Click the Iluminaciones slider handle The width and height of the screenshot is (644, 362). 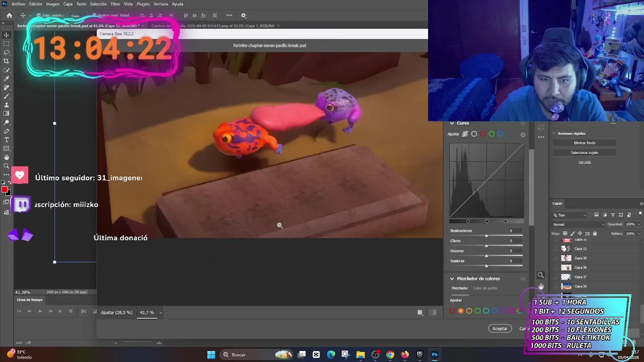(x=486, y=235)
